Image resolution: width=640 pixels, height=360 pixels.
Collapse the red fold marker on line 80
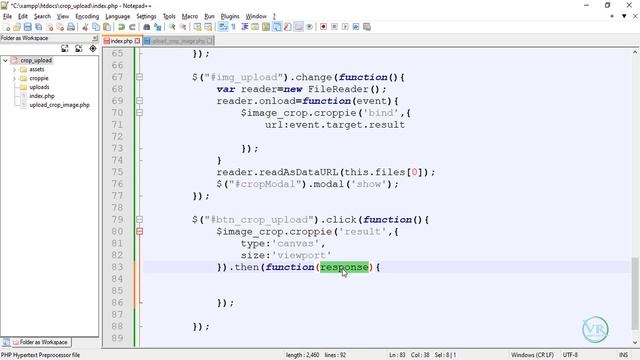(140, 231)
